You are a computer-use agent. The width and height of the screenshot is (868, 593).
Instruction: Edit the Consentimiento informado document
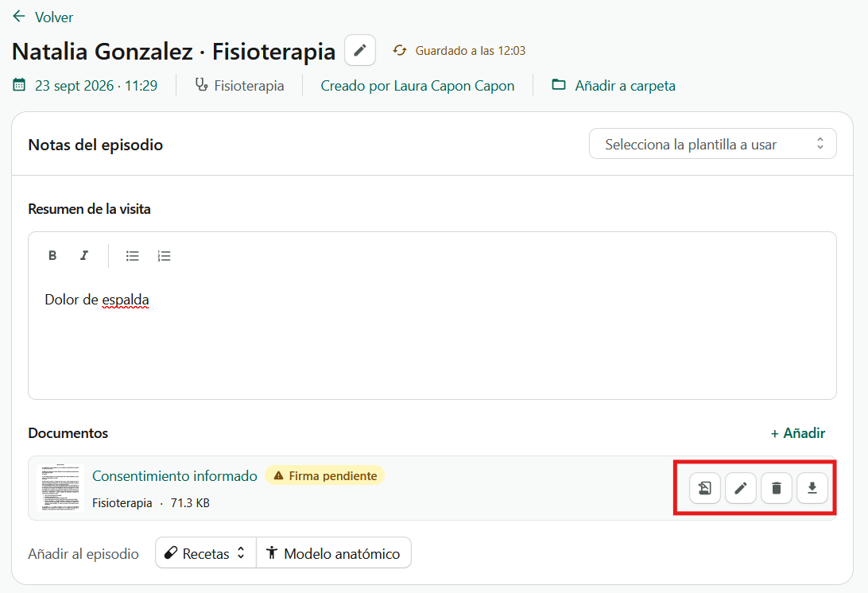[741, 488]
